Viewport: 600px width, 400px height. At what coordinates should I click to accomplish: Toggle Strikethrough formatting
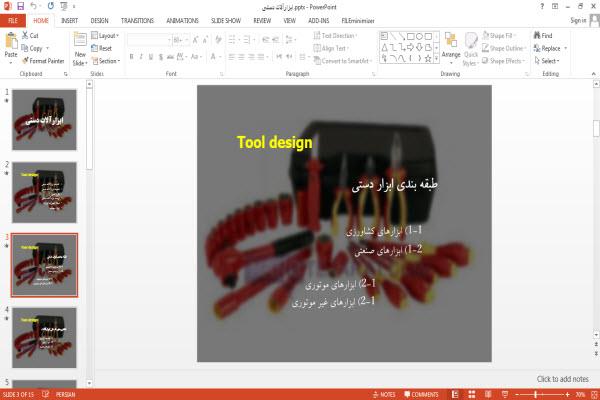tap(170, 57)
